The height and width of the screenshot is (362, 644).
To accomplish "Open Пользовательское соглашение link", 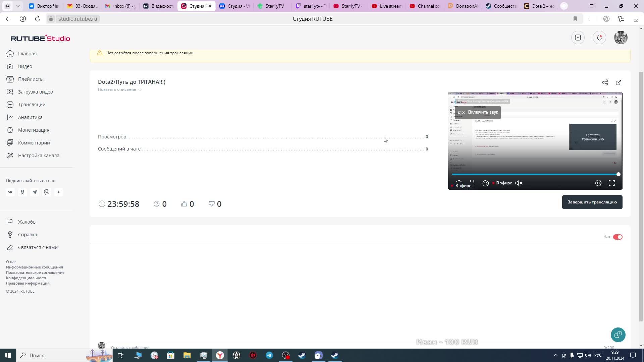I will point(35,273).
